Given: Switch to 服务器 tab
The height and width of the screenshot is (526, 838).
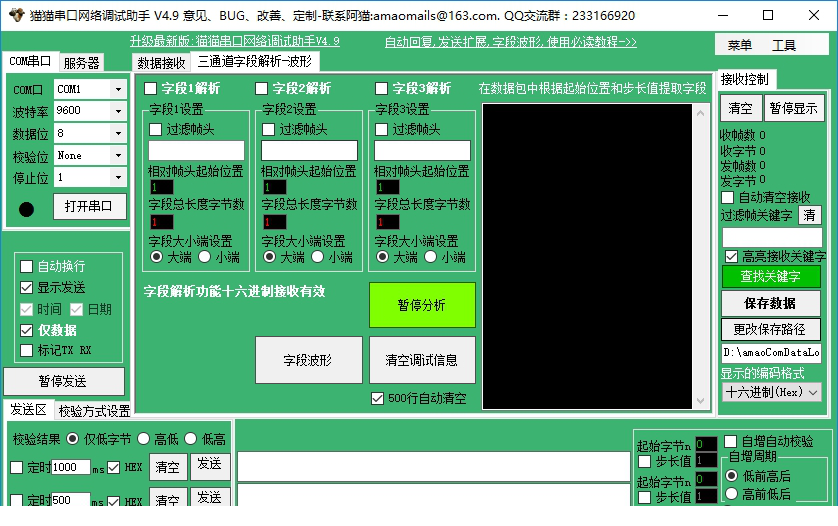Looking at the screenshot, I should [81, 63].
